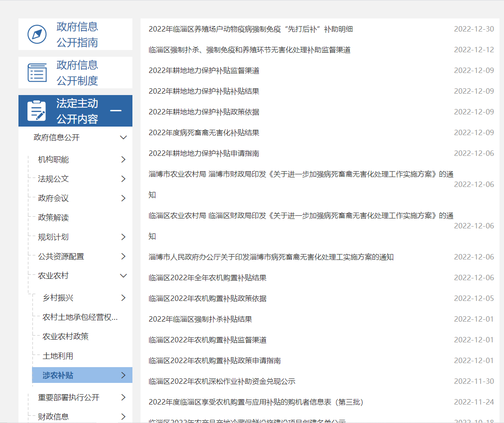This screenshot has height=423, width=504.
Task: Expand the 机构职能 submenu arrow
Action: tap(123, 159)
